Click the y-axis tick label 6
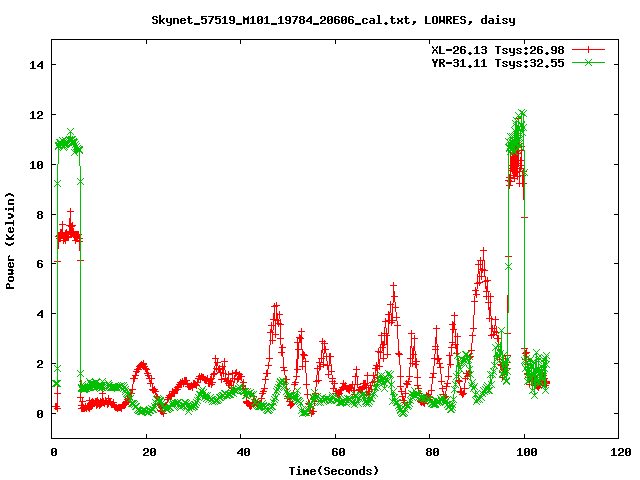 [40, 264]
